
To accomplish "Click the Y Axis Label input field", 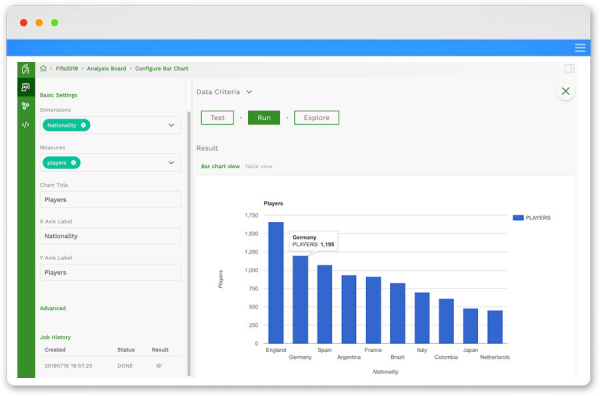I will 110,272.
